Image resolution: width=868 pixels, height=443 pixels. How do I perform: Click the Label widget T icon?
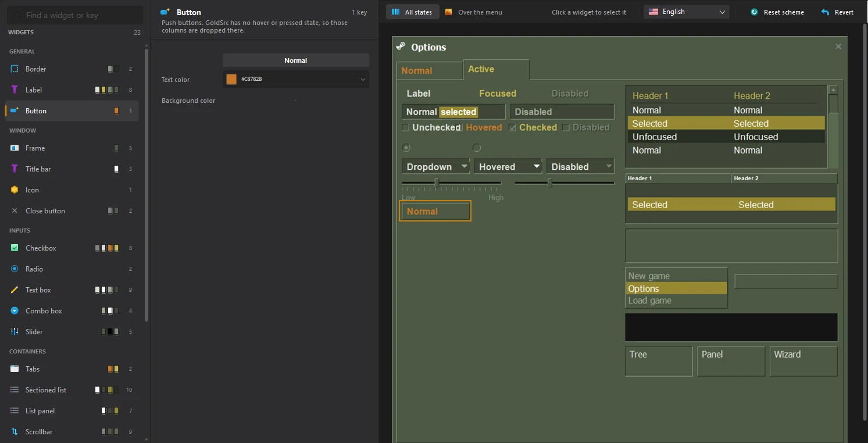point(15,90)
